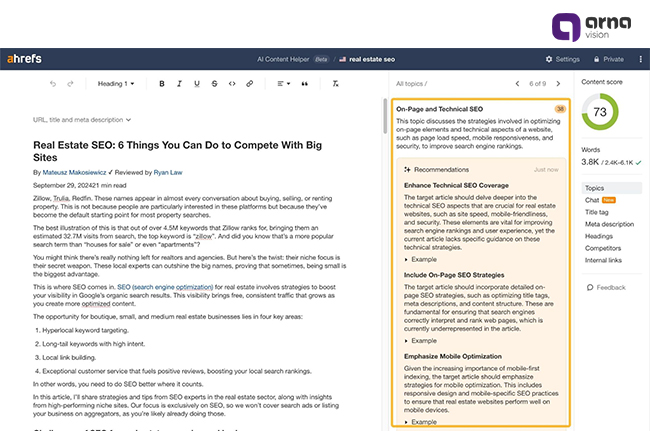The width and height of the screenshot is (650, 431).
Task: Go to the next topic
Action: pyautogui.click(x=560, y=84)
